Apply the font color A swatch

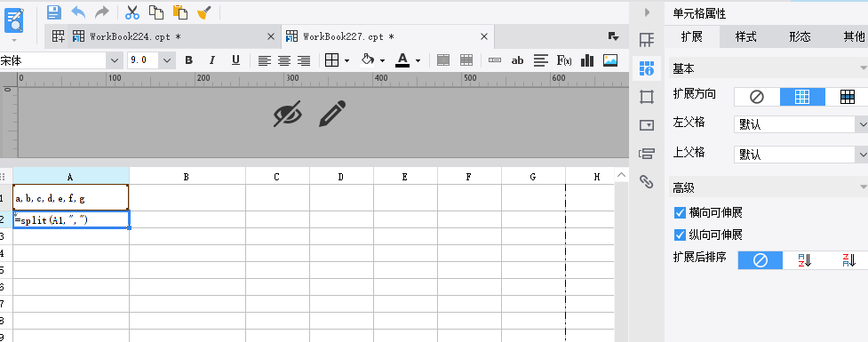pyautogui.click(x=402, y=60)
